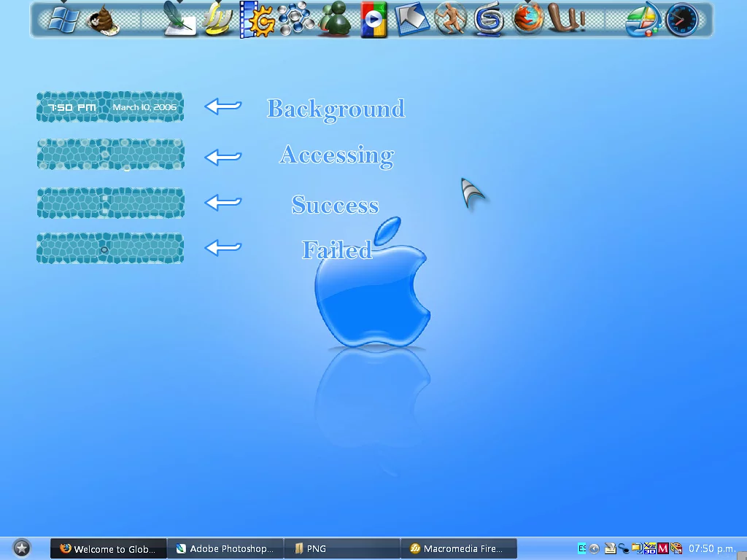Click the Background clock widget bar

pos(110,107)
